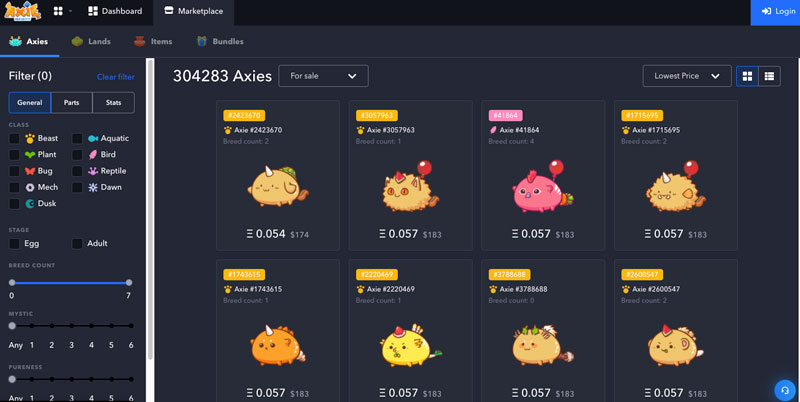The width and height of the screenshot is (800, 402).
Task: Switch to list view layout
Action: point(769,76)
